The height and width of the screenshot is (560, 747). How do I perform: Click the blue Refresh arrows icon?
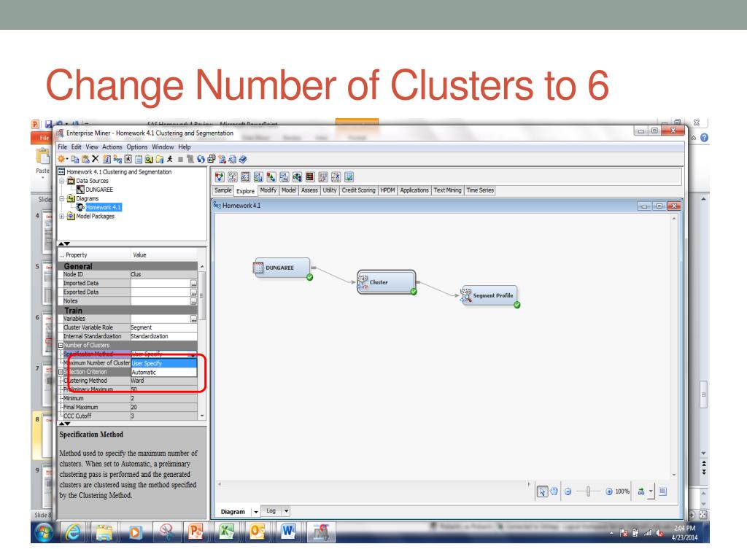point(201,160)
